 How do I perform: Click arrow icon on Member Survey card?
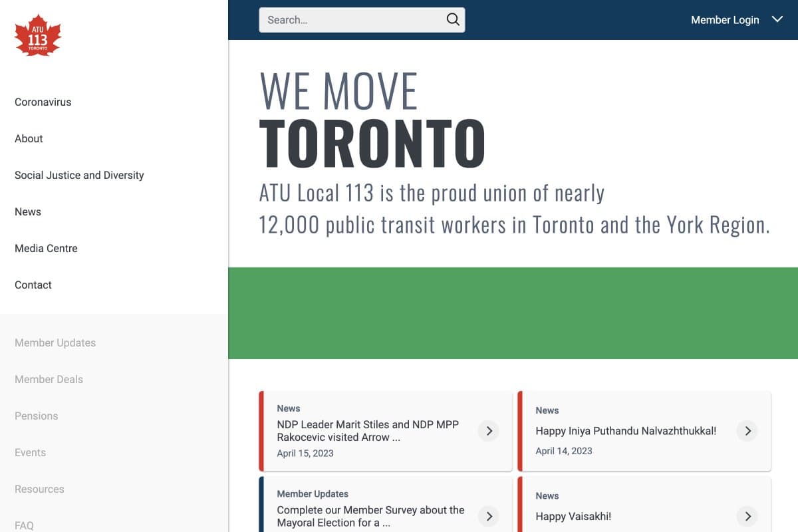coord(489,516)
